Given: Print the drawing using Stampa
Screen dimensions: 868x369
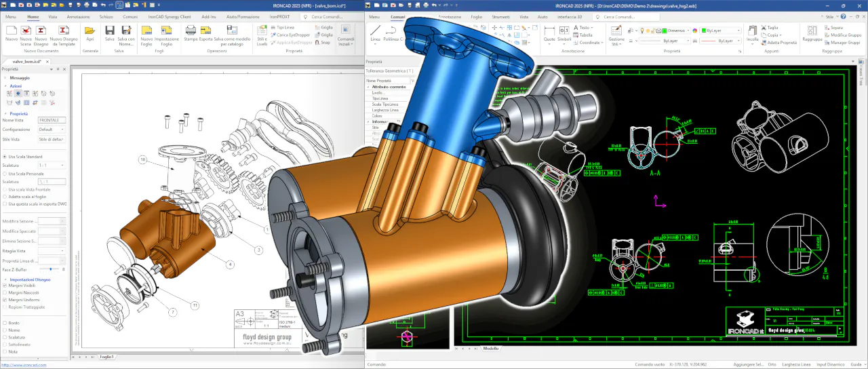Looking at the screenshot, I should tap(191, 31).
